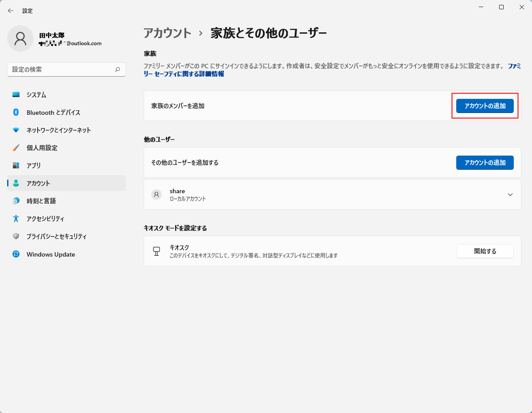This screenshot has width=532, height=413.
Task: Go to ネットワークとインターネット
Action: pyautogui.click(x=66, y=130)
